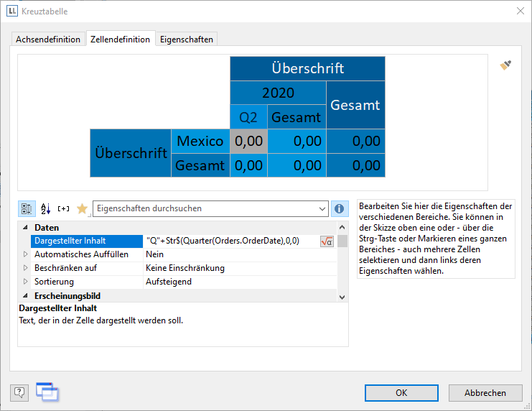
Task: Expand the Beschränken auf property
Action: click(26, 268)
